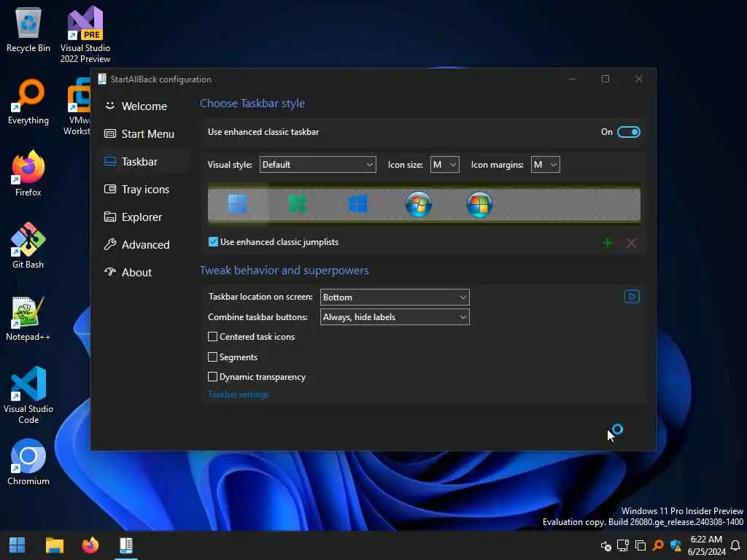Enable Centered task icons checkbox

point(212,337)
